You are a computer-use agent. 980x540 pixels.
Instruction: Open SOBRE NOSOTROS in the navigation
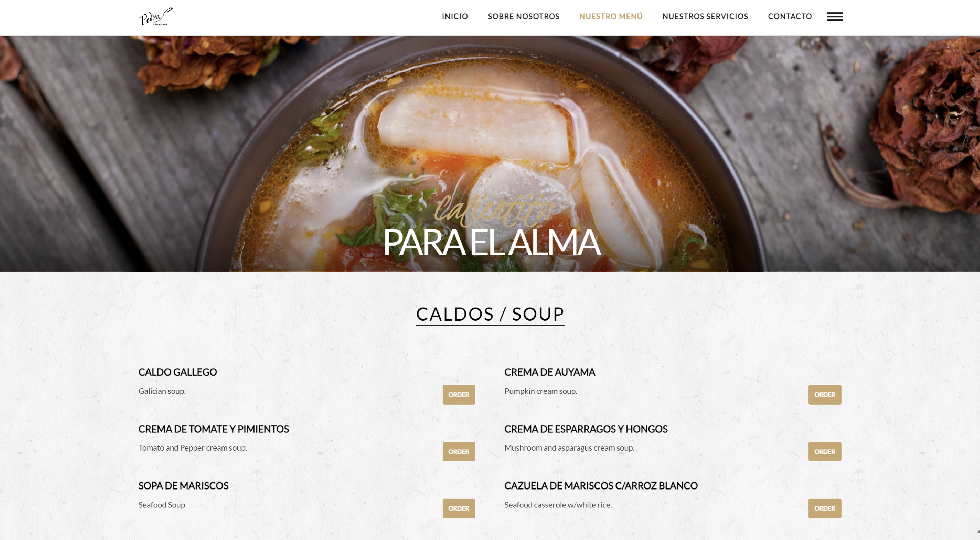[x=523, y=16]
